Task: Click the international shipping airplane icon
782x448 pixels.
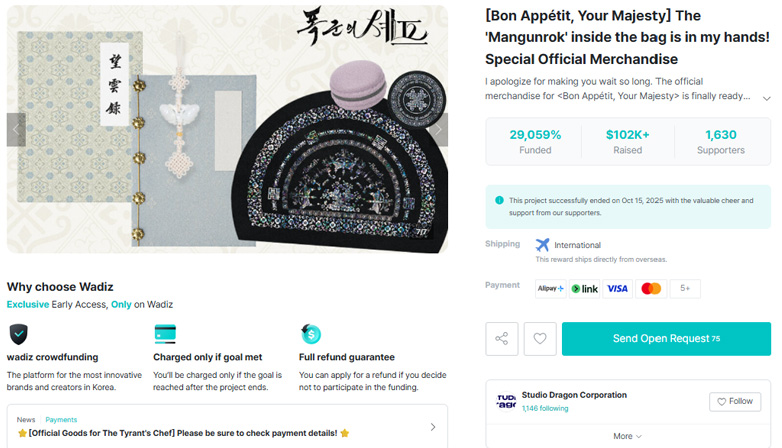Action: (543, 245)
